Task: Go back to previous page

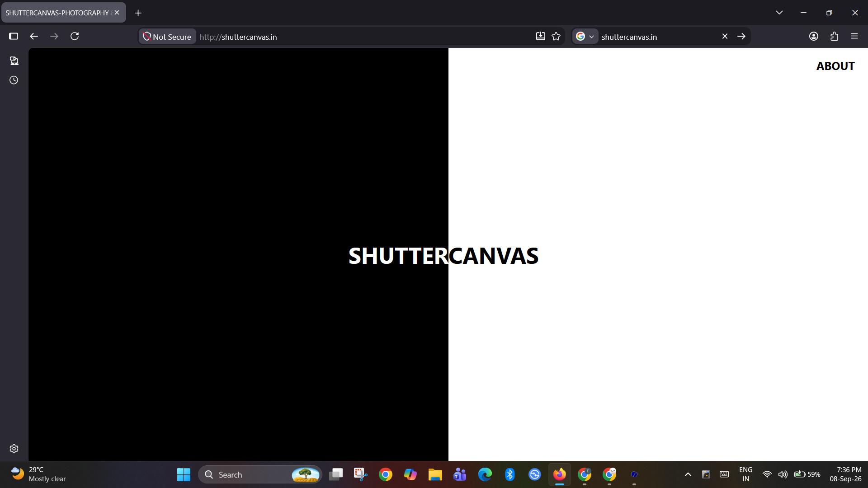Action: (x=34, y=36)
